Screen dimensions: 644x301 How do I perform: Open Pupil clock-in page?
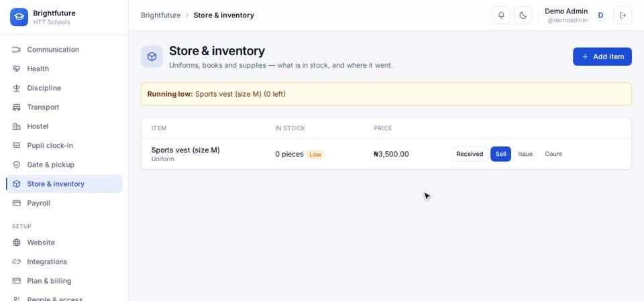64,146
